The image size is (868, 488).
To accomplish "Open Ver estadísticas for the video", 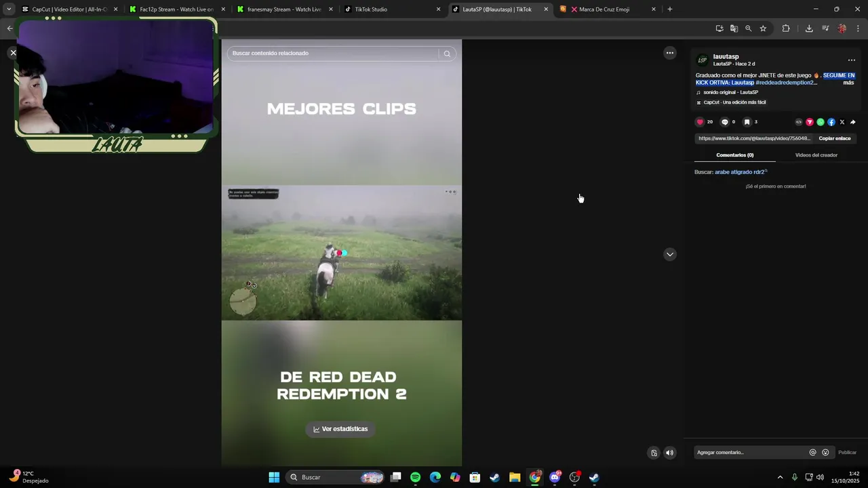I will point(340,429).
